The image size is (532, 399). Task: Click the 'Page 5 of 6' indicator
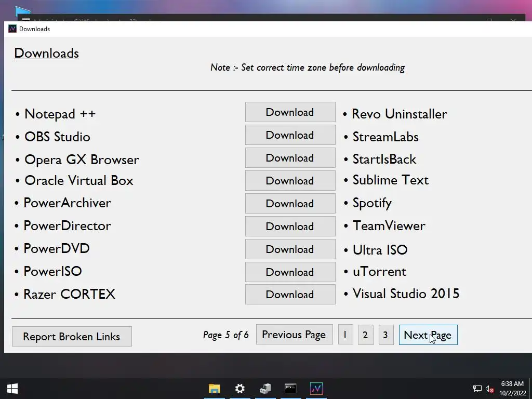pyautogui.click(x=225, y=335)
